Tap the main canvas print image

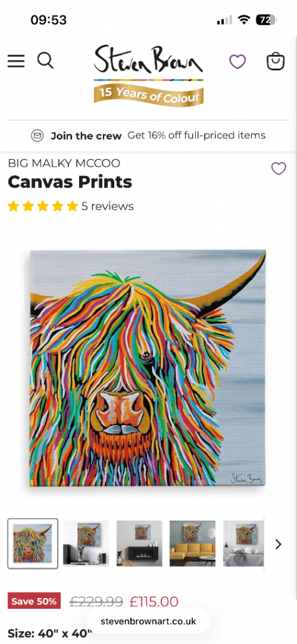(148, 367)
